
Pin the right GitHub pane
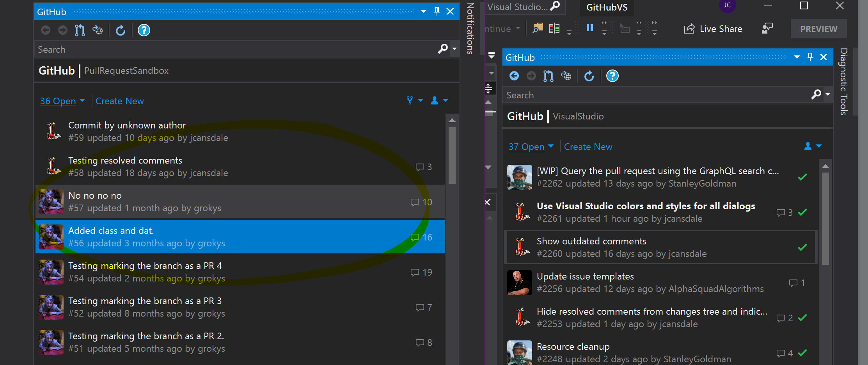tap(810, 57)
